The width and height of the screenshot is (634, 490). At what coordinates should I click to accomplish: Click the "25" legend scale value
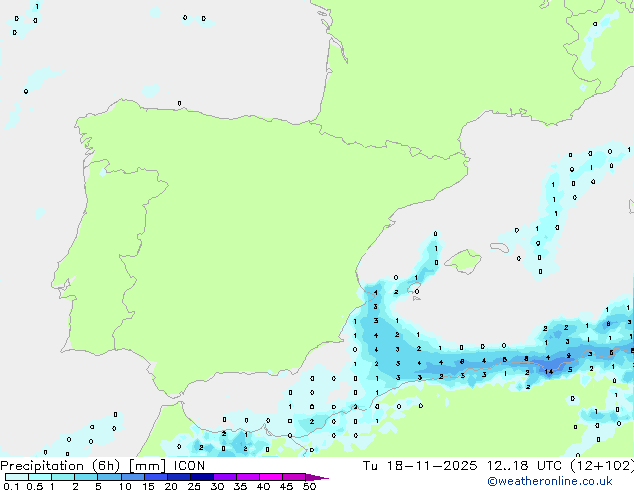194,486
